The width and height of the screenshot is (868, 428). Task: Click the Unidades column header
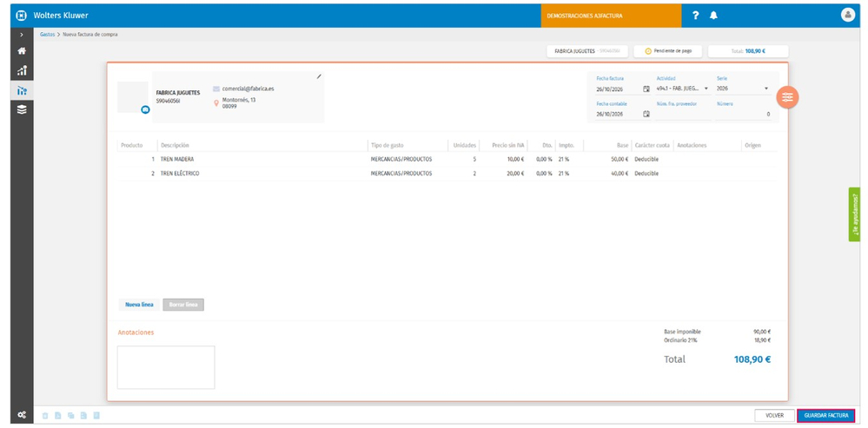coord(465,146)
